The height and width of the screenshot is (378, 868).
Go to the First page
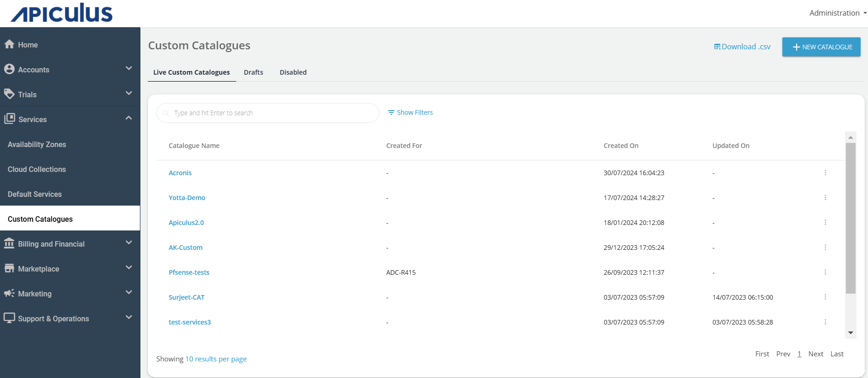[762, 354]
